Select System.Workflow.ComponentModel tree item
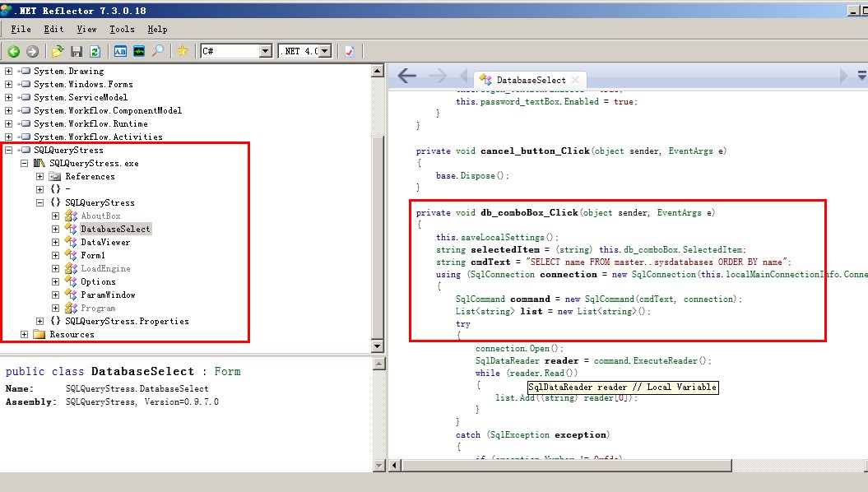This screenshot has height=492, width=868. [108, 111]
